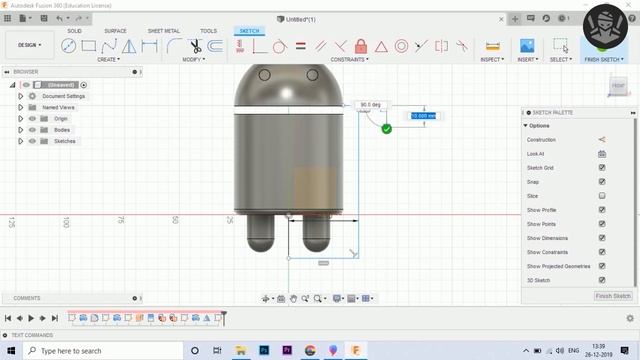Open Windows Start menu
This screenshot has height=360, width=640.
[11, 351]
